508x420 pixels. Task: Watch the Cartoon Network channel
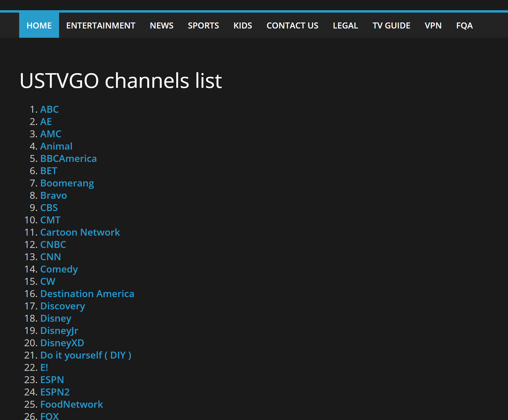pyautogui.click(x=80, y=232)
